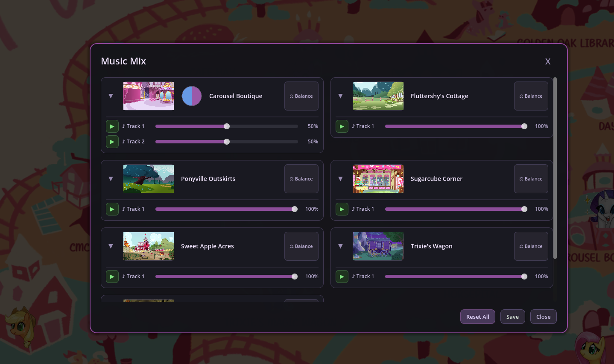Balance tracks for Carousel Boutique
The image size is (614, 364).
tap(301, 96)
